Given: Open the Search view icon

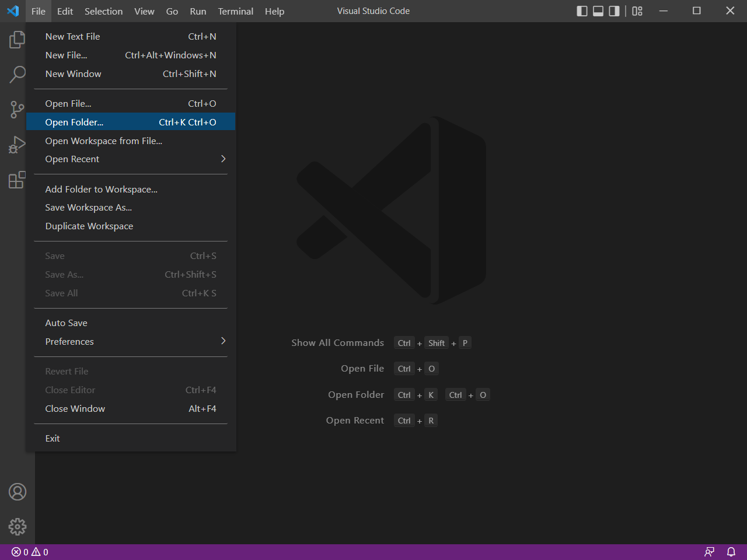Looking at the screenshot, I should click(18, 75).
